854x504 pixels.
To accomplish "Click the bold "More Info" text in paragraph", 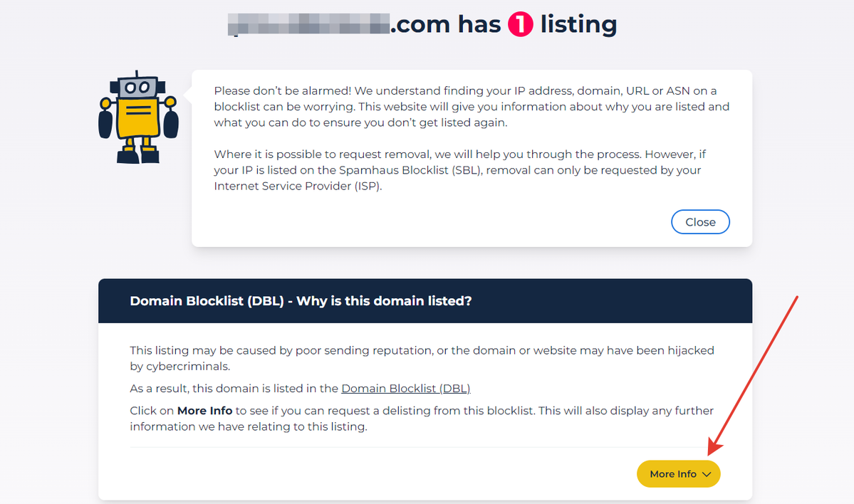I will 205,411.
